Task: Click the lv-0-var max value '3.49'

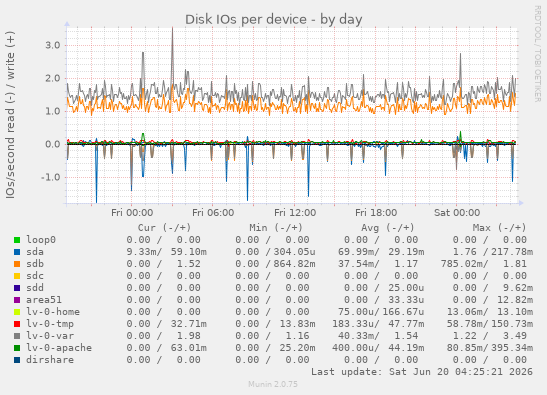Action: pyautogui.click(x=515, y=336)
